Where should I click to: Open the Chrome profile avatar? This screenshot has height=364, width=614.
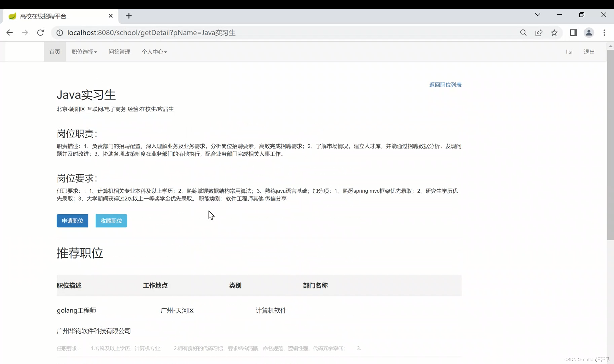point(589,33)
